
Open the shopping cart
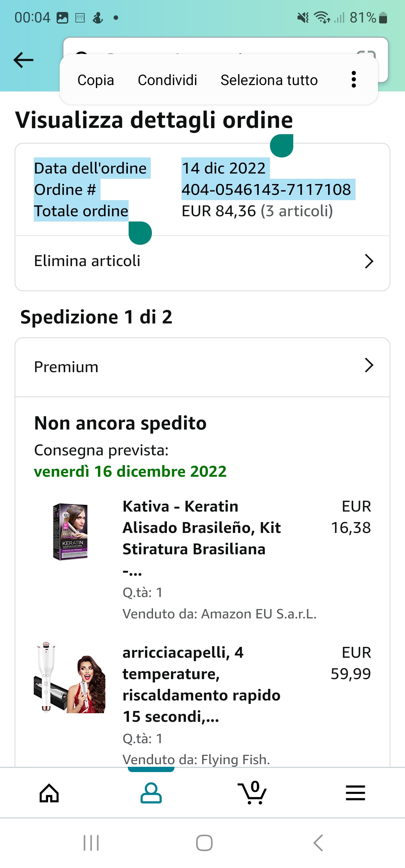(x=252, y=792)
